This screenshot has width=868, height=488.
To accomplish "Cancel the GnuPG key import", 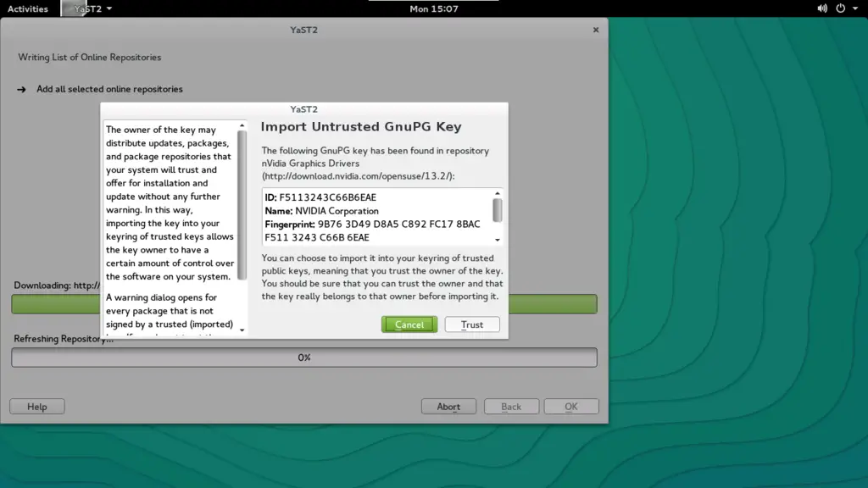I will (x=409, y=324).
